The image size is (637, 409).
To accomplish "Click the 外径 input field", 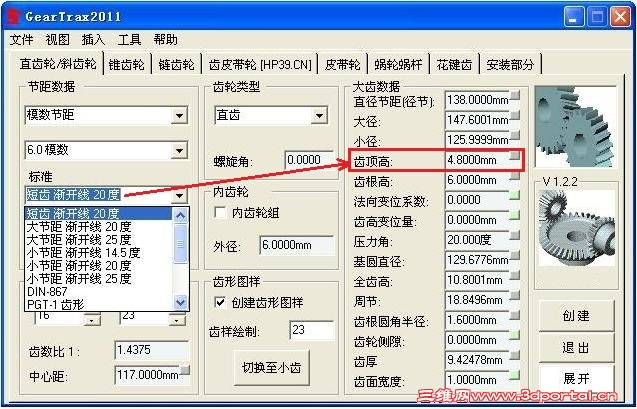I will (x=297, y=245).
